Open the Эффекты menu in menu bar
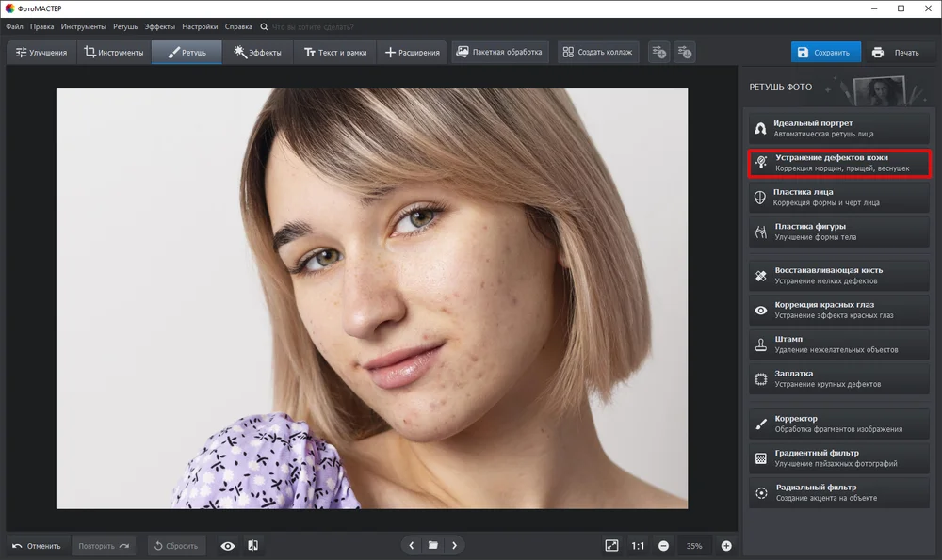Viewport: 942px width, 560px height. click(x=160, y=27)
